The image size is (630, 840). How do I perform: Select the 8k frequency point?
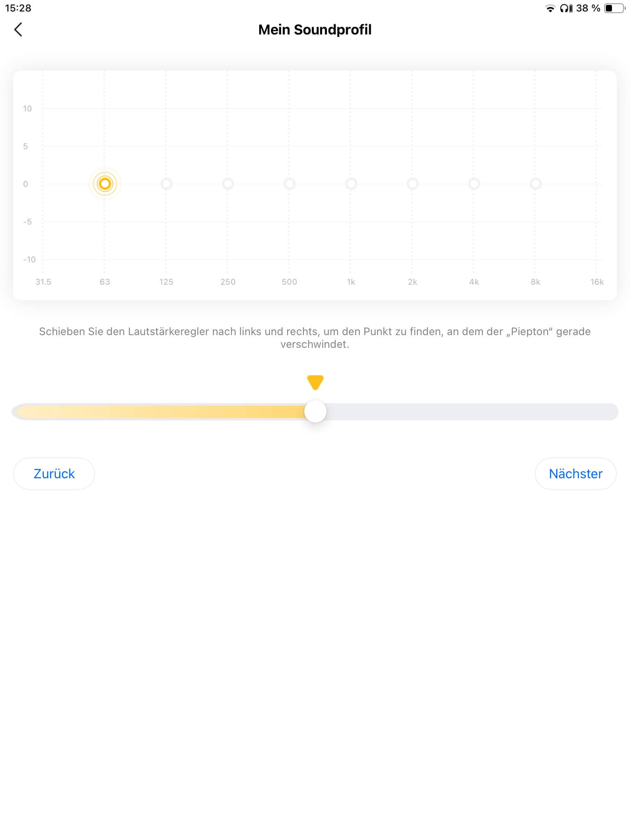tap(535, 184)
